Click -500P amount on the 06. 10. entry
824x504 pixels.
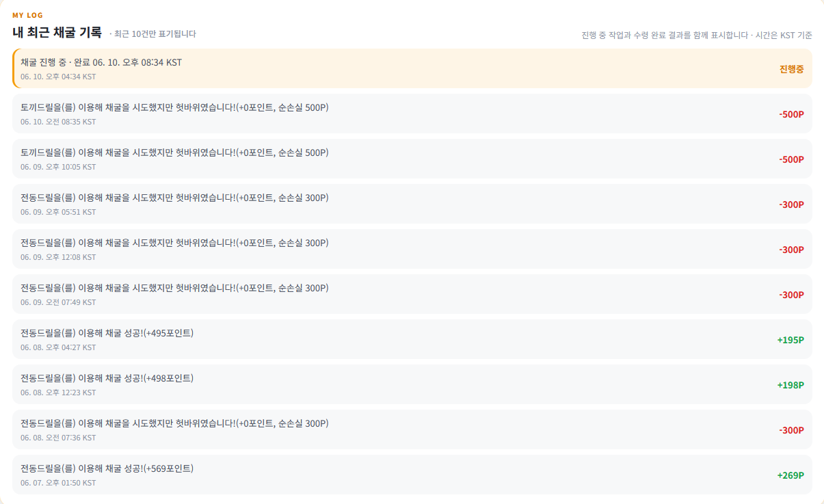(791, 114)
